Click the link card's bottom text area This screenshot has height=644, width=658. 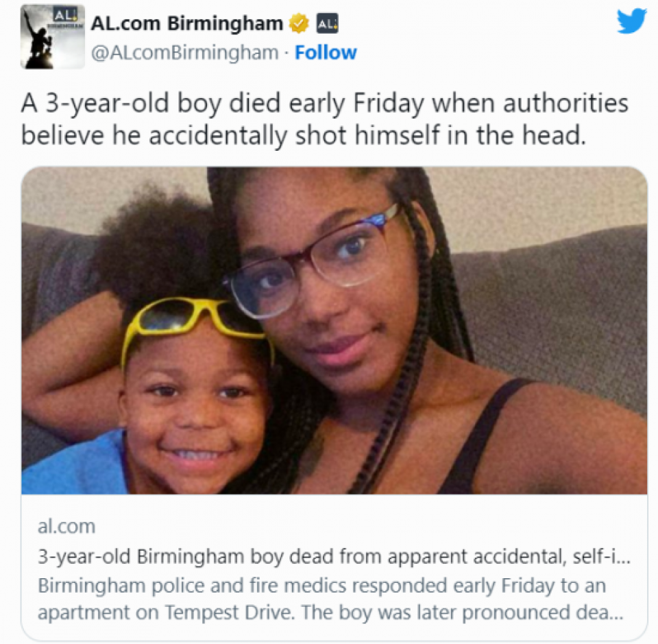coord(334,568)
